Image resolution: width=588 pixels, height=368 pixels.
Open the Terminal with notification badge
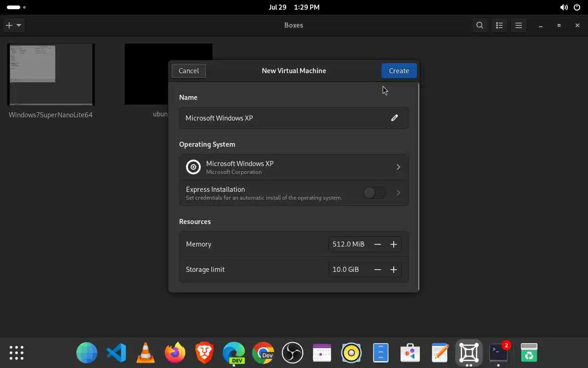(498, 353)
